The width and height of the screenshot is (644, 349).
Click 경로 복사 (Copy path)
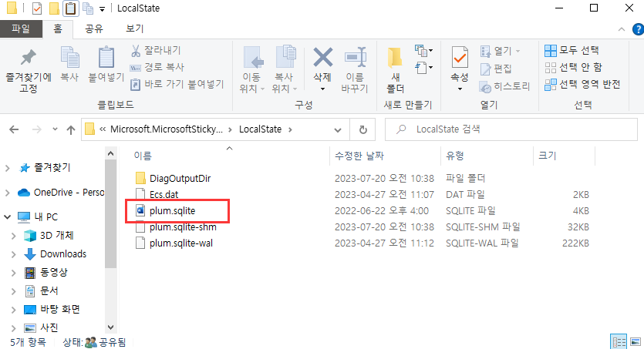(x=157, y=67)
